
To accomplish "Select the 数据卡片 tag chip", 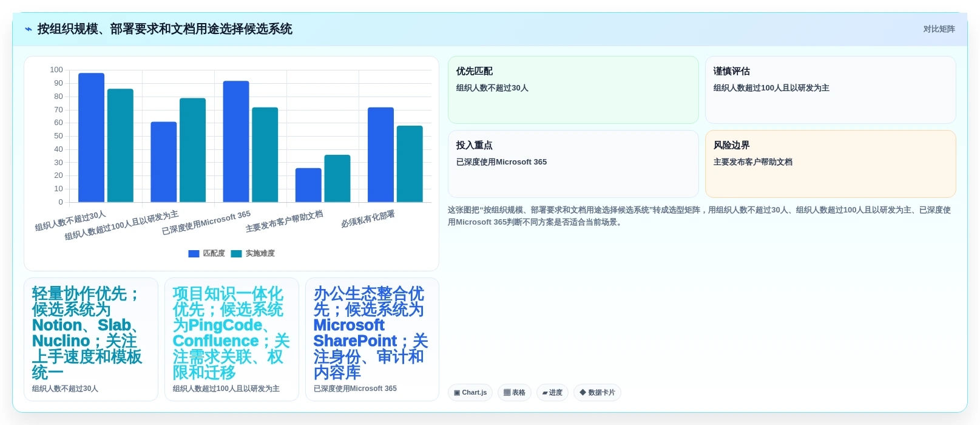I will coord(597,393).
